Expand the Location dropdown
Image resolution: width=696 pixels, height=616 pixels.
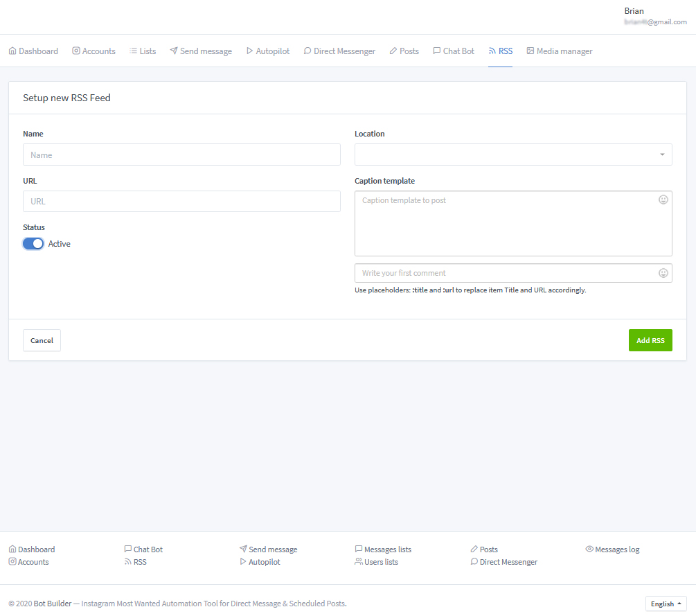click(513, 155)
